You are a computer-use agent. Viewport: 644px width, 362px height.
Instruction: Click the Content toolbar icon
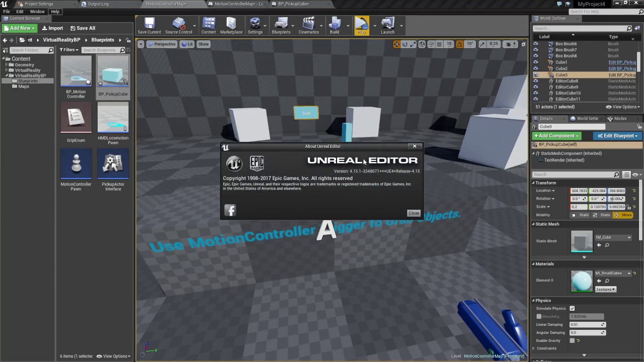pyautogui.click(x=209, y=26)
